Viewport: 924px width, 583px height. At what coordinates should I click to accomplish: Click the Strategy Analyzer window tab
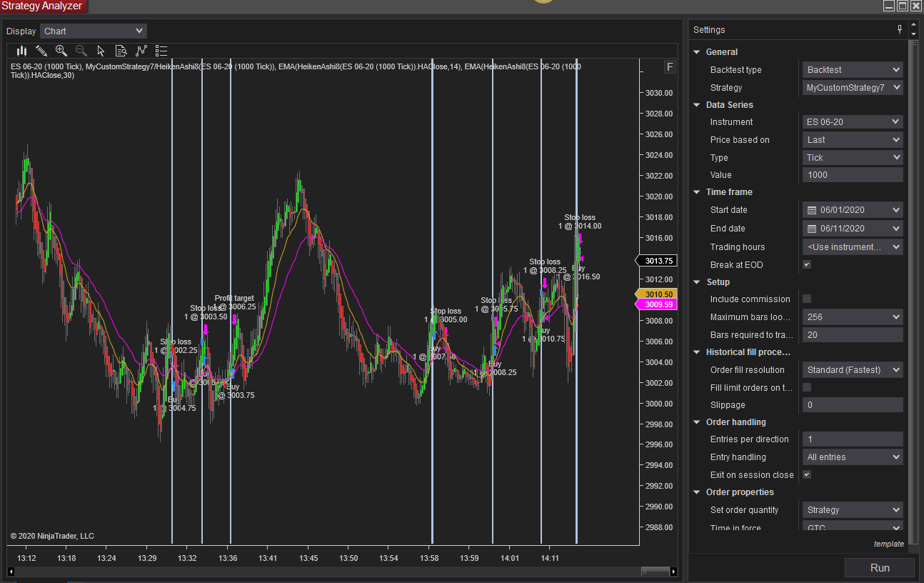pyautogui.click(x=44, y=6)
